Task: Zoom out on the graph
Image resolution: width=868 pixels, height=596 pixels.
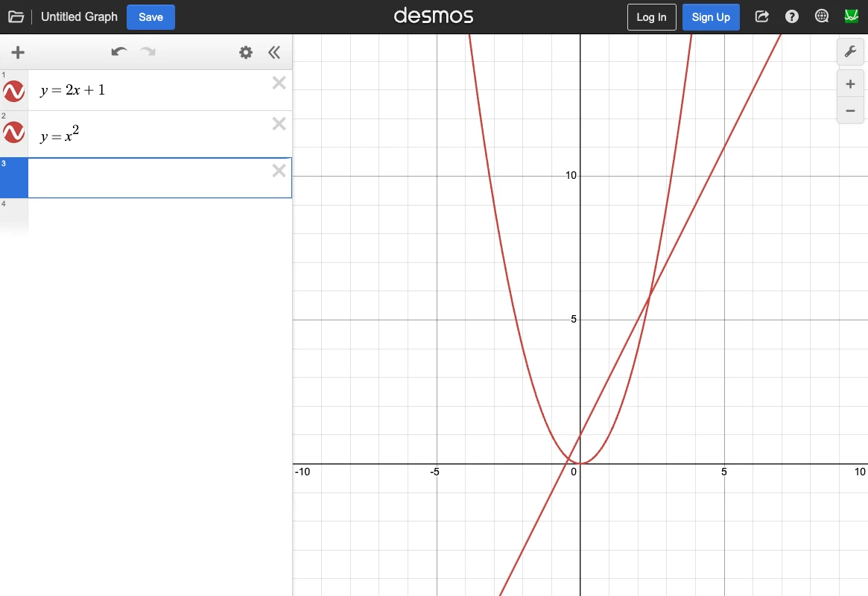Action: click(850, 111)
